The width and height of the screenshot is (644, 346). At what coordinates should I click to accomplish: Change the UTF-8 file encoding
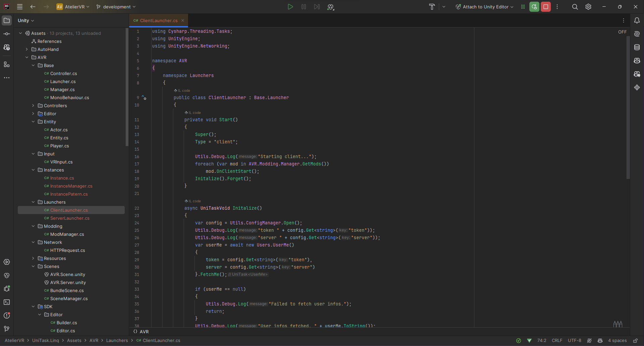point(575,340)
